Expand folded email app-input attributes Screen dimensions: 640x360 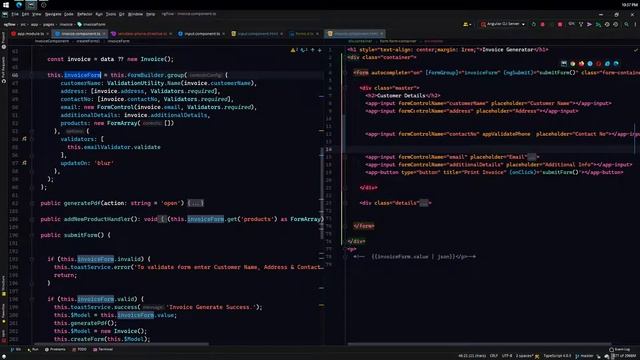click(531, 157)
